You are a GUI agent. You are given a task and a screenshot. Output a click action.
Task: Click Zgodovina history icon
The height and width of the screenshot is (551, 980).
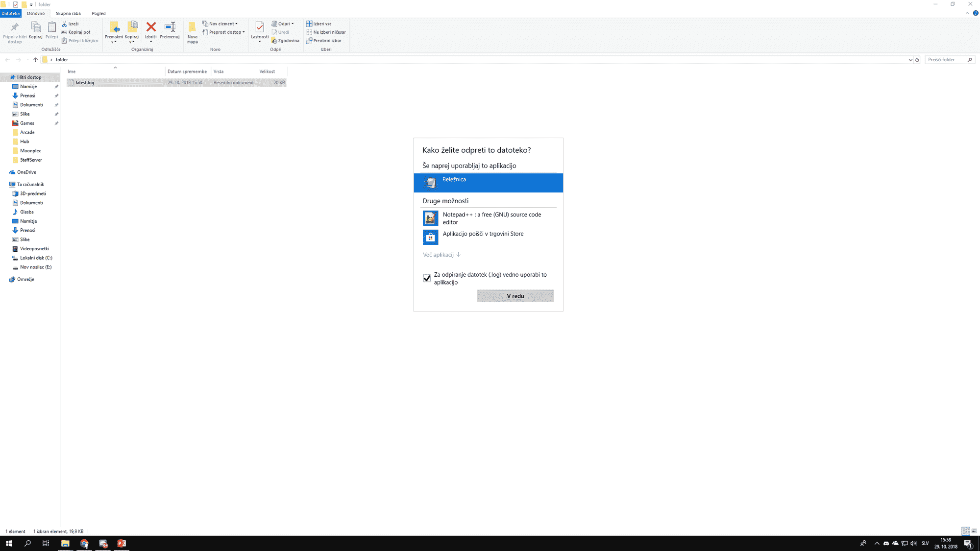coord(274,41)
